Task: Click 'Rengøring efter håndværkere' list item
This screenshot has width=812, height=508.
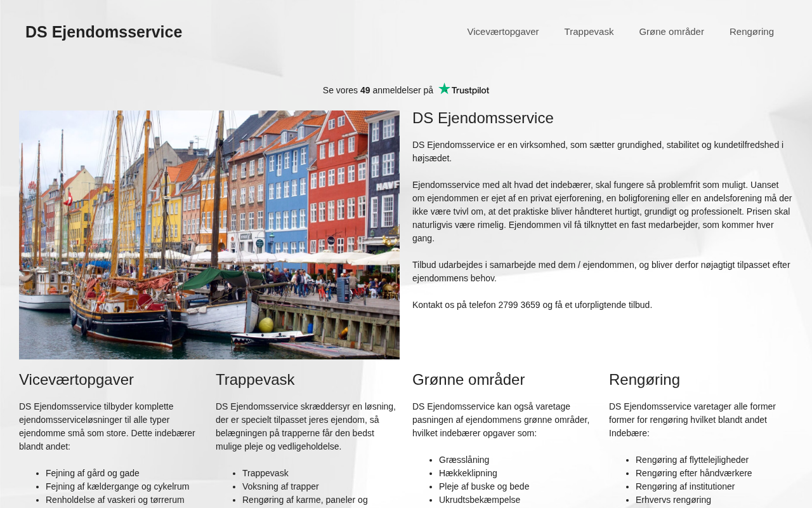Action: [694, 473]
